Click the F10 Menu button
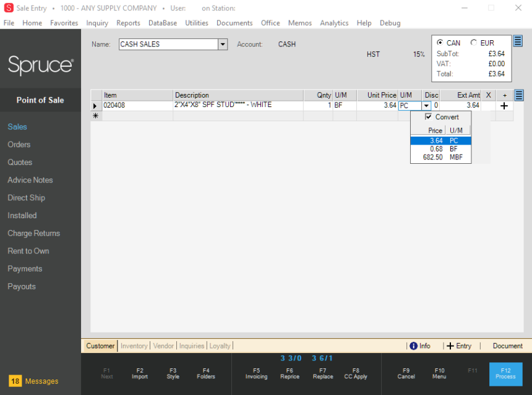This screenshot has width=532, height=395. [x=439, y=373]
